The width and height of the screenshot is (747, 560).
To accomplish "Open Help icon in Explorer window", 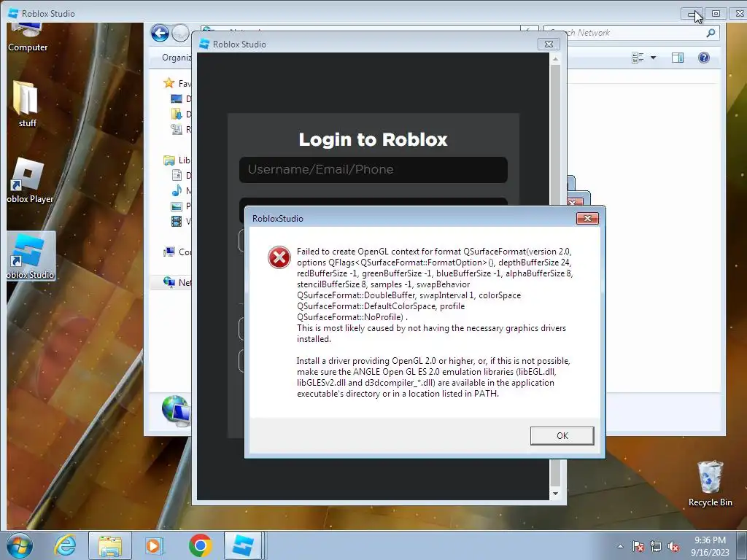I will 704,58.
